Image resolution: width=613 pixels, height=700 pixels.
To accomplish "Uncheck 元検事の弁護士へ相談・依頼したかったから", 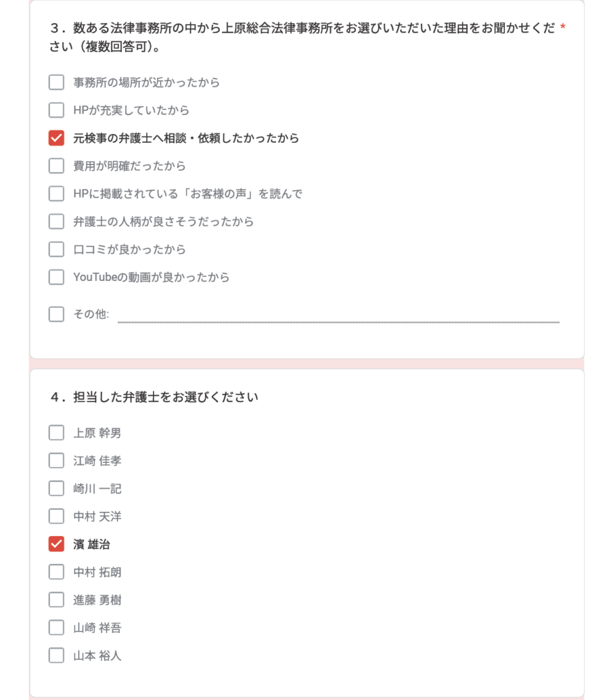I will (56, 138).
